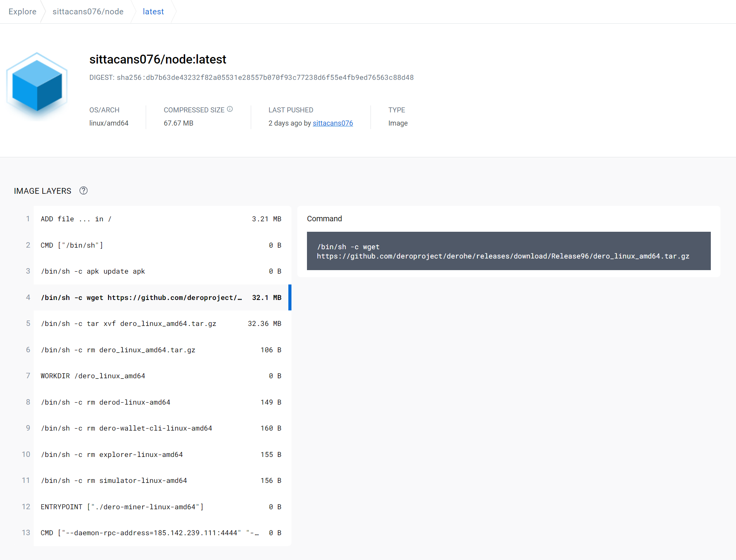
Task: Select the latest tag breadcrumb
Action: click(153, 12)
